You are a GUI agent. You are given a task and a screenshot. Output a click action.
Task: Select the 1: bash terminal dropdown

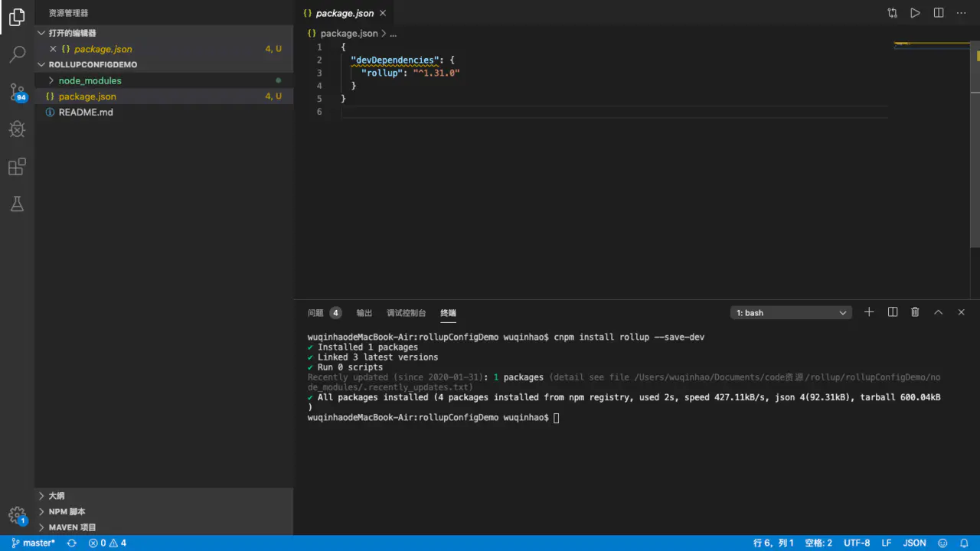pos(791,312)
